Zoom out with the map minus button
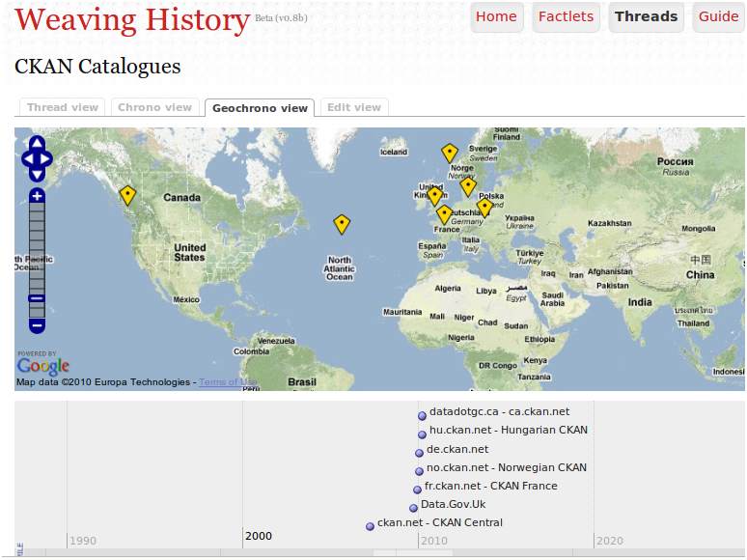Viewport: 747px width, 560px height. point(38,326)
